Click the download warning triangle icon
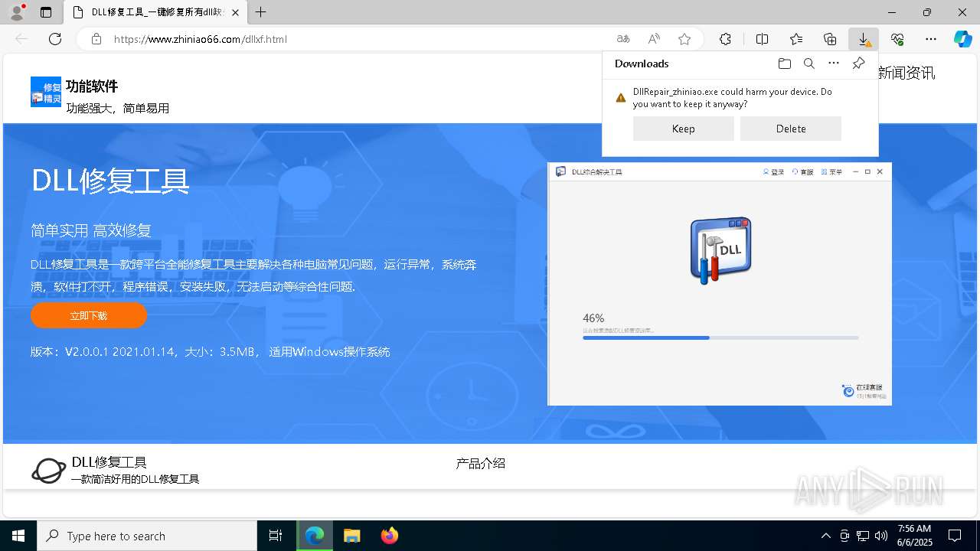This screenshot has width=980, height=551. coord(621,98)
